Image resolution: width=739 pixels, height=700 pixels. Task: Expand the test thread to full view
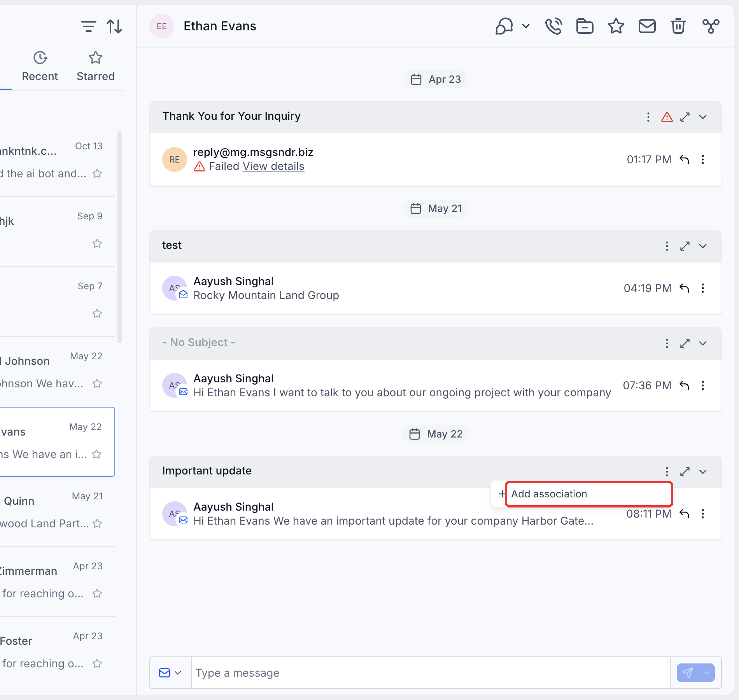pyautogui.click(x=685, y=246)
